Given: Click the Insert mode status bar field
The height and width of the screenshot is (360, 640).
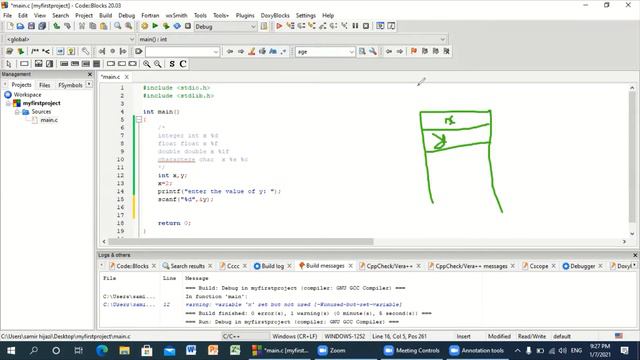Looking at the screenshot, I should (463, 336).
